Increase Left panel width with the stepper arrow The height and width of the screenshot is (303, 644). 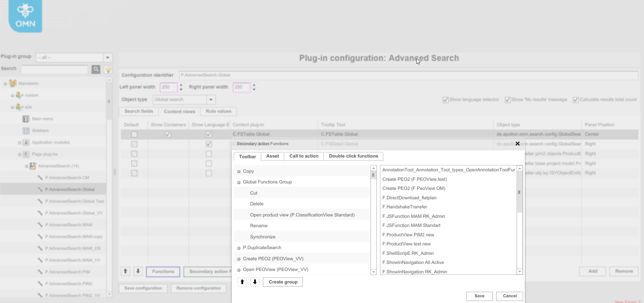tap(181, 85)
